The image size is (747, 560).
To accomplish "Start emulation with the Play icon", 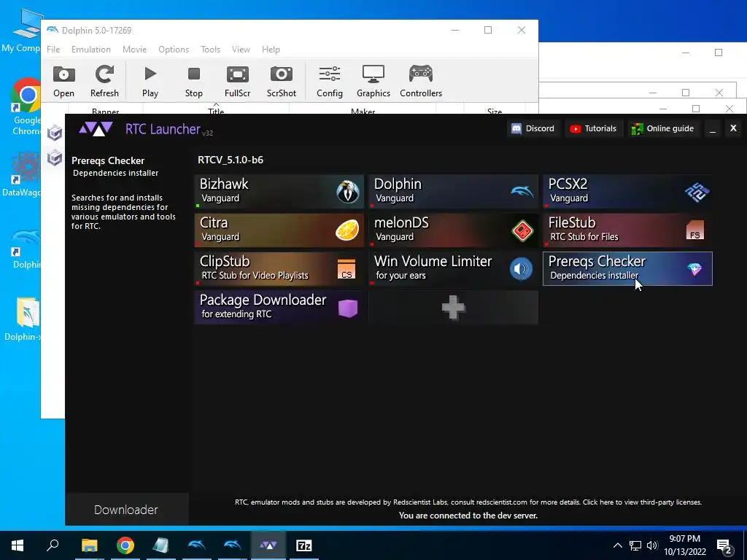I will tap(150, 81).
